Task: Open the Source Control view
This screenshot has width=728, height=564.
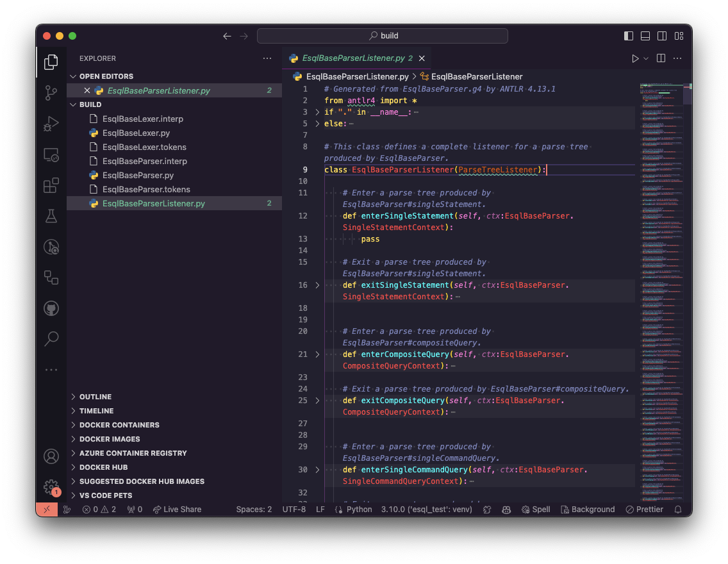Action: (51, 93)
